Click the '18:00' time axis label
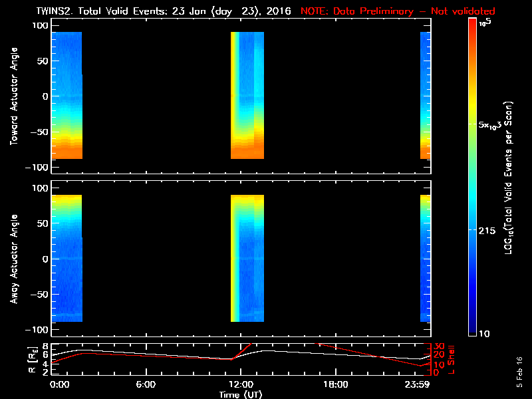Image resolution: width=532 pixels, height=399 pixels. [336, 384]
